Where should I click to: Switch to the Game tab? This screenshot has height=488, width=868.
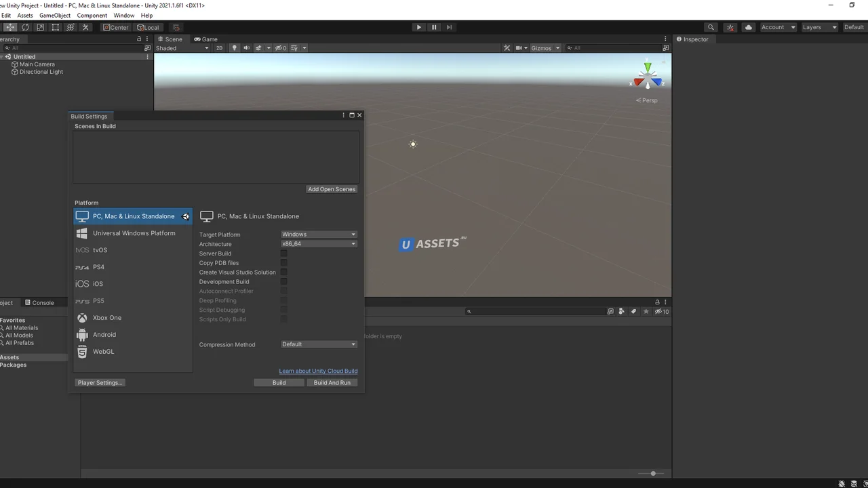pos(205,39)
